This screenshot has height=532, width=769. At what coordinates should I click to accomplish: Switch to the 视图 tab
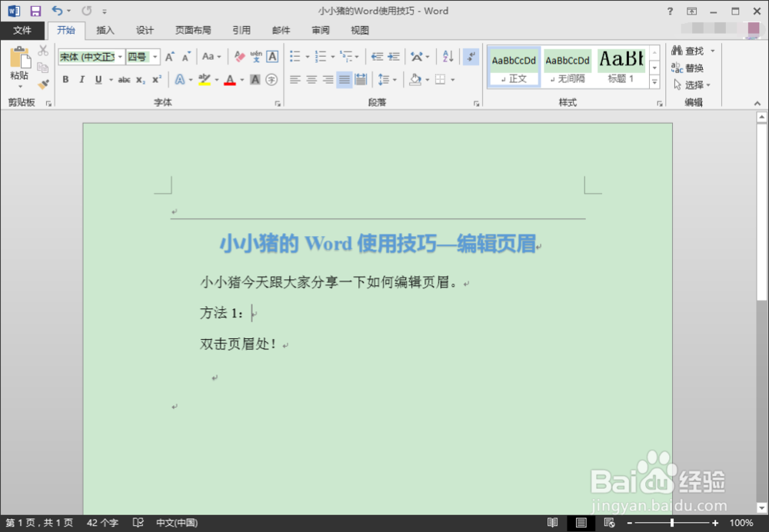[x=359, y=31]
